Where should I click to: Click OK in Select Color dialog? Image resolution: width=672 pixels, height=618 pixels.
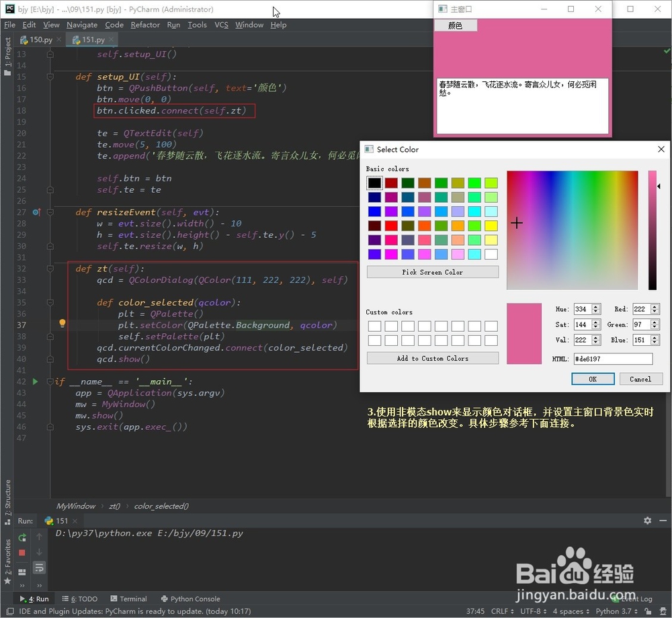pos(593,379)
